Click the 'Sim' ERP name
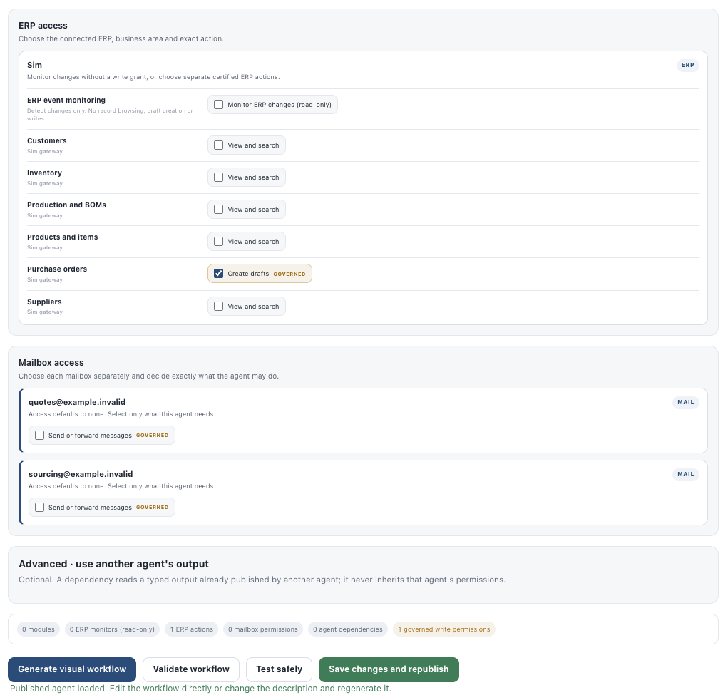Image resolution: width=728 pixels, height=700 pixels. (34, 65)
